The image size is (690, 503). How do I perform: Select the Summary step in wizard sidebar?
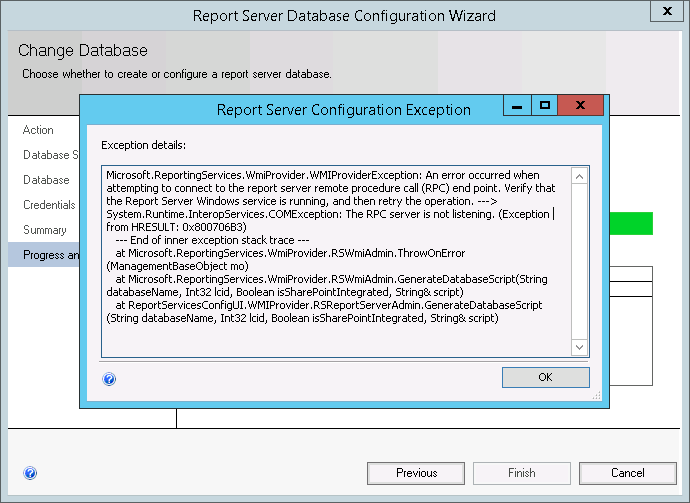[45, 230]
